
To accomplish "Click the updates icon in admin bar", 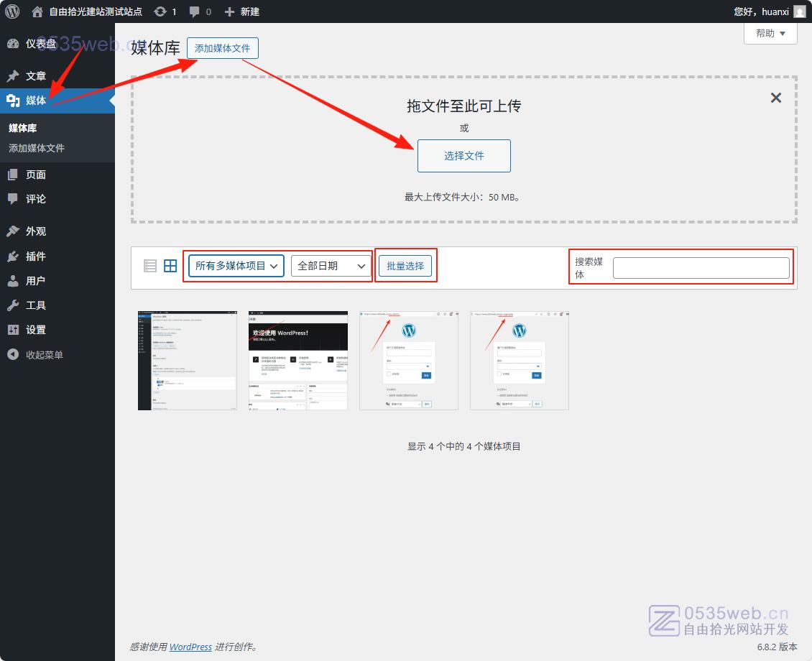I will pyautogui.click(x=160, y=11).
